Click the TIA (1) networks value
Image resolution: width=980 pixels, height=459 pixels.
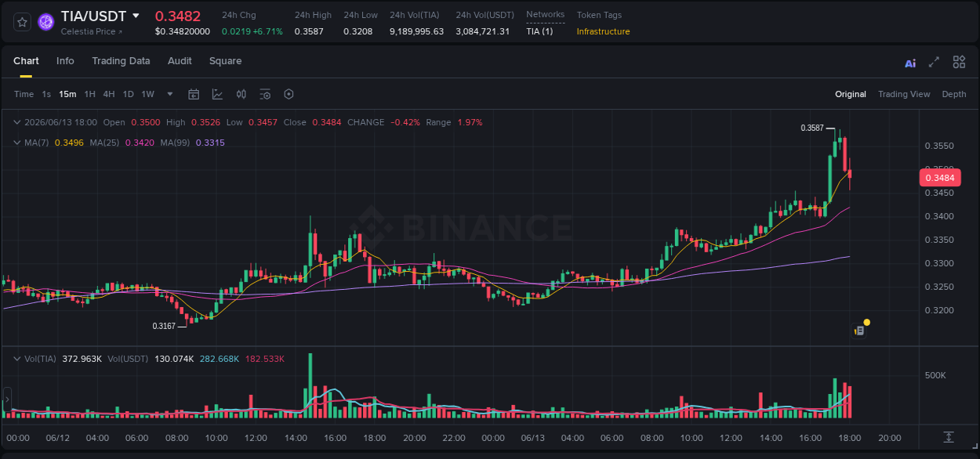coord(539,31)
